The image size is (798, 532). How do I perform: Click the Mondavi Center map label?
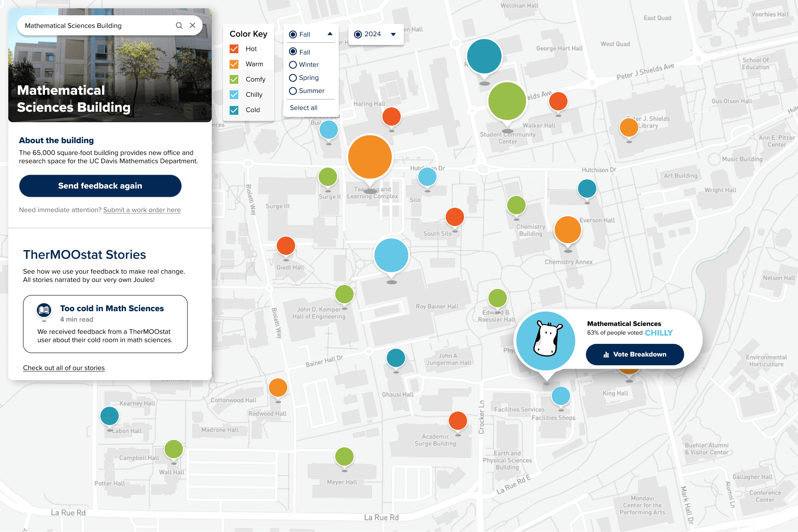click(x=642, y=505)
